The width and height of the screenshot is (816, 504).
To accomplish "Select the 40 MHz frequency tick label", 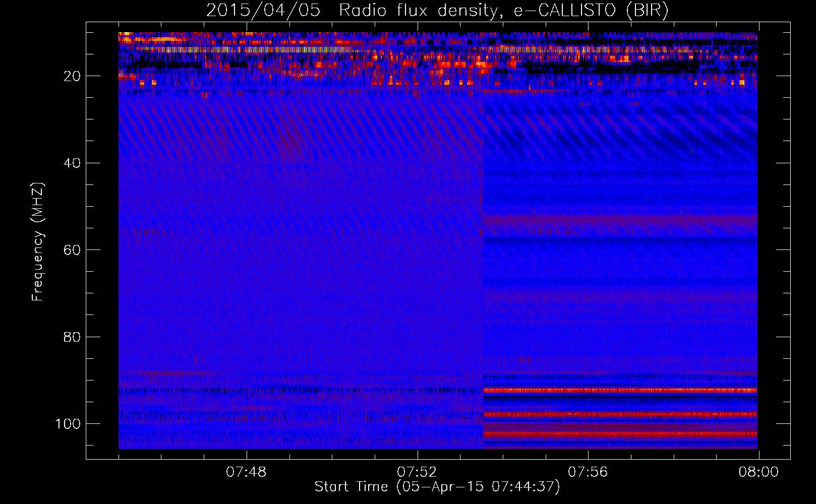I will (x=72, y=163).
